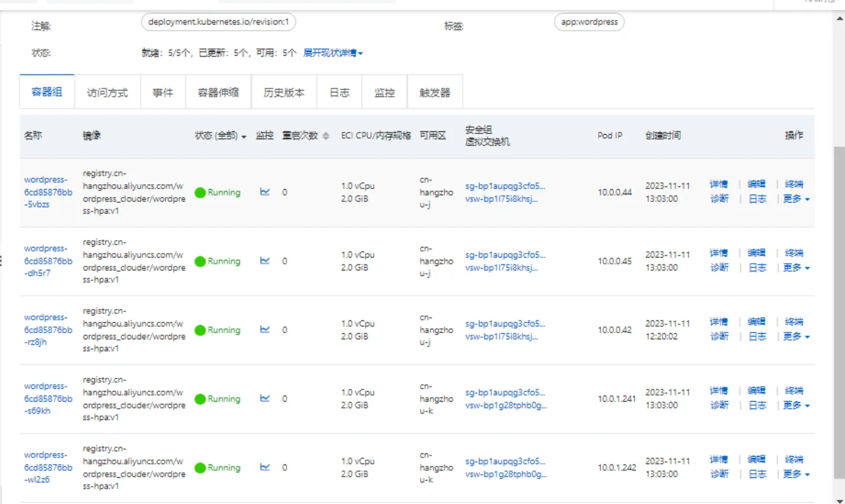Open pod link wordpress-6cd85876bb-dh5r7

[x=48, y=260]
